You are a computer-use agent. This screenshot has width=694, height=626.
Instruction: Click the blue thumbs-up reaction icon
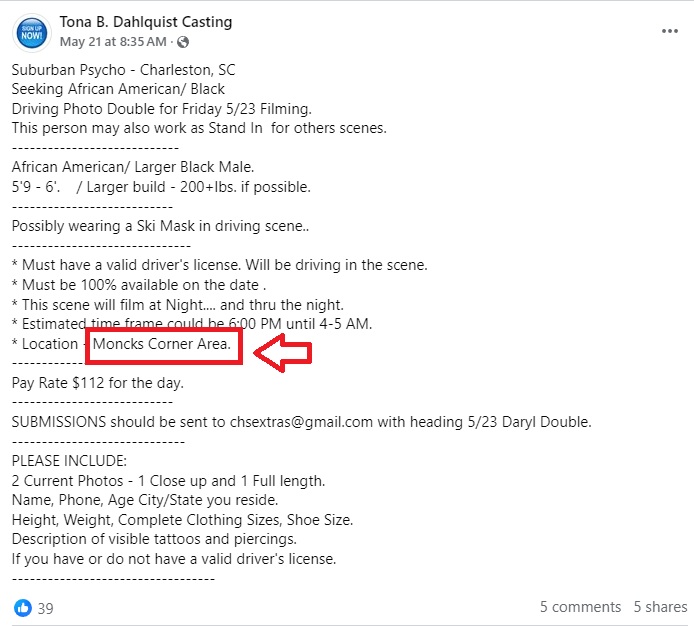[x=22, y=607]
